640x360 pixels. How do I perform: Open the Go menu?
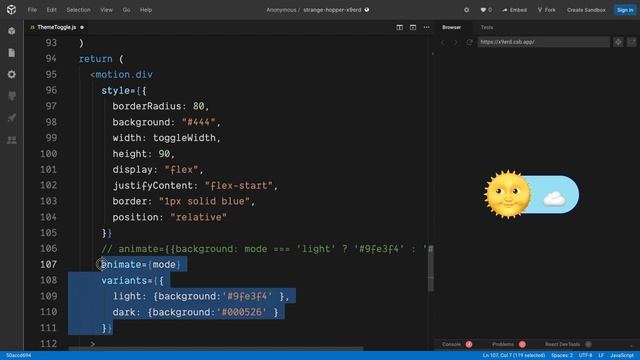click(127, 10)
